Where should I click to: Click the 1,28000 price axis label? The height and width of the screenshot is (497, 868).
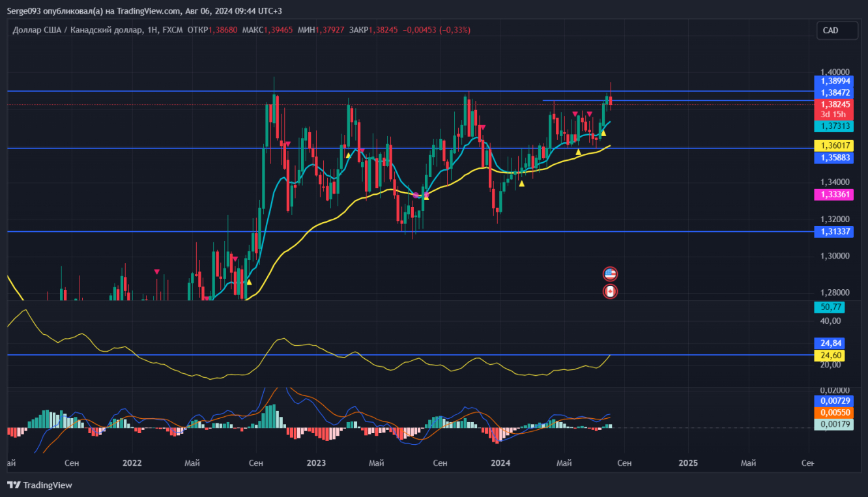(835, 292)
